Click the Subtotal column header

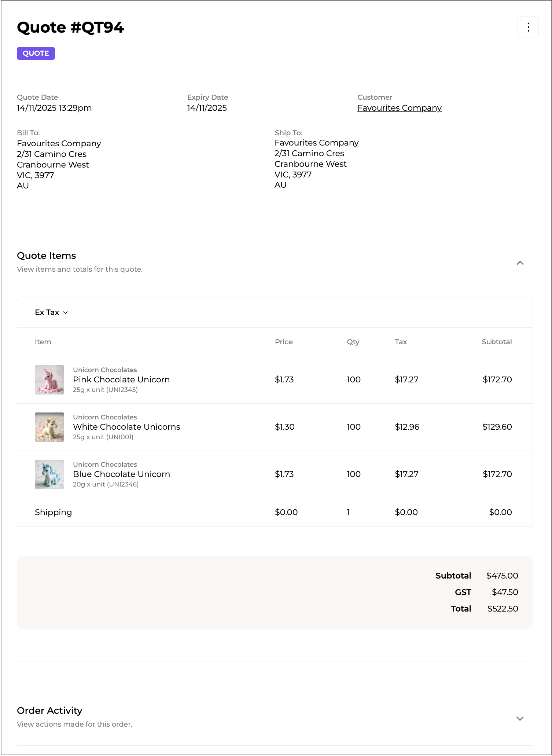496,342
